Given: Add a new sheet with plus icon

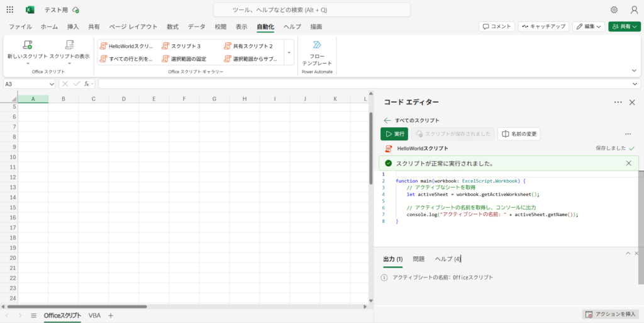Looking at the screenshot, I should pos(111,315).
